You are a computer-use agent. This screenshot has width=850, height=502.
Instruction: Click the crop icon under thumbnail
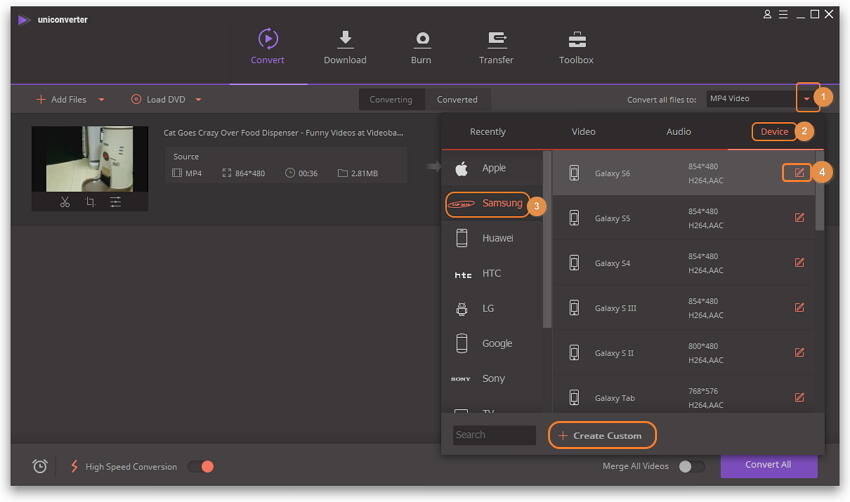coord(90,202)
